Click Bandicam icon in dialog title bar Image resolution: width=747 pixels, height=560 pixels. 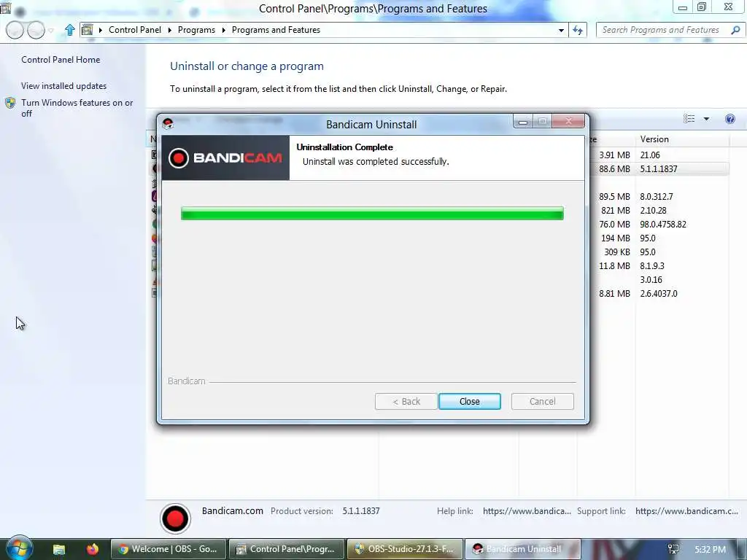(168, 124)
